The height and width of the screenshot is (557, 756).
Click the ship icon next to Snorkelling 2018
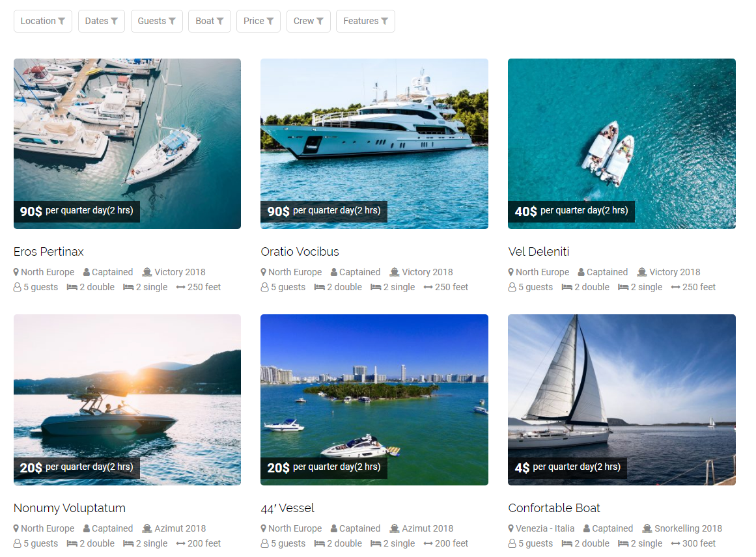pos(647,528)
